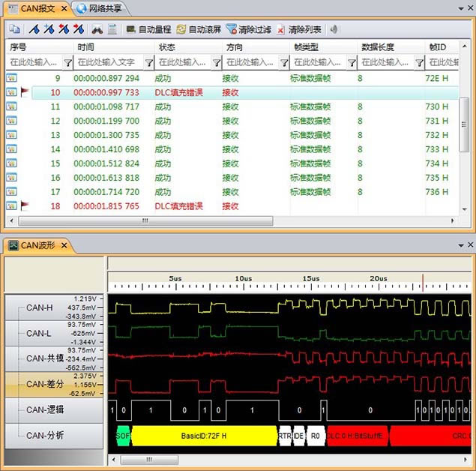Click the message icon on row 9
The width and height of the screenshot is (476, 471).
point(12,78)
